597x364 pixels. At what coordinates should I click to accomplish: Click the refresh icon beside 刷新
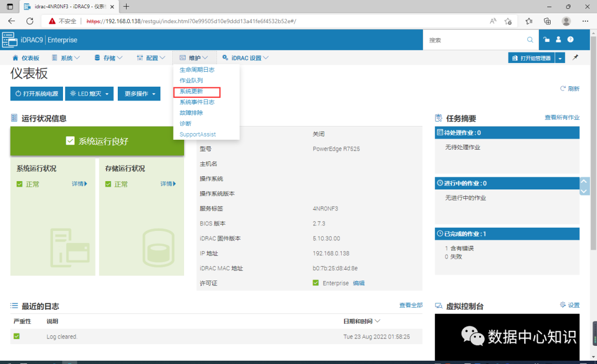pos(563,88)
